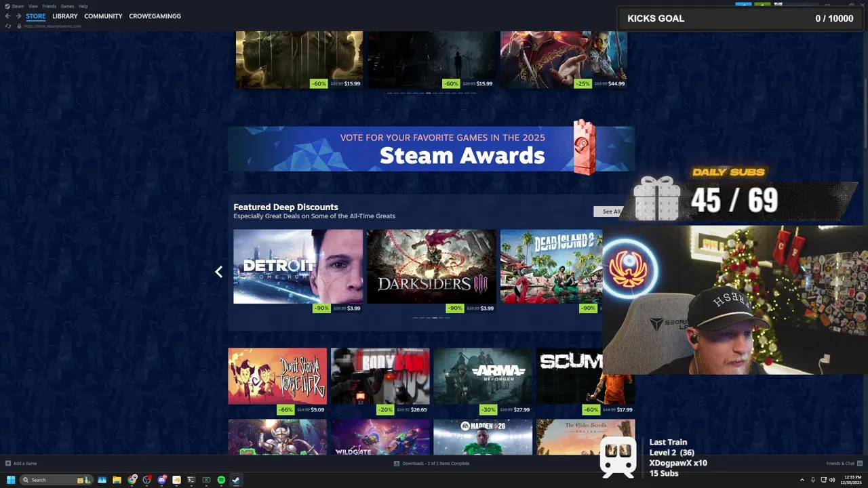Reload the Steam store page
Image resolution: width=868 pixels, height=488 pixels.
pos(8,26)
